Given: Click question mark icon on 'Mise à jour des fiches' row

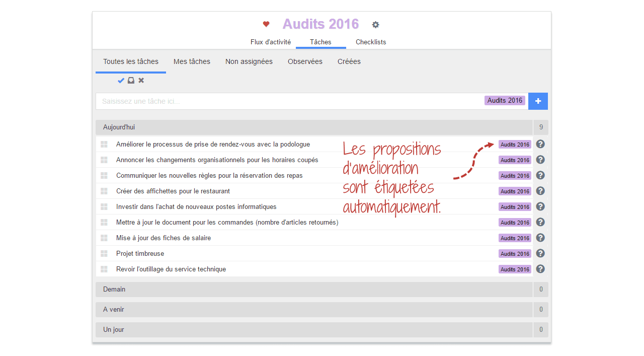Looking at the screenshot, I should [540, 238].
